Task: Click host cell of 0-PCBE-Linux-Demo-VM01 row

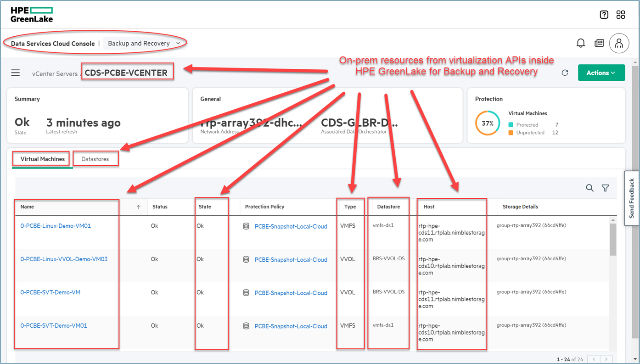Action: [x=451, y=233]
